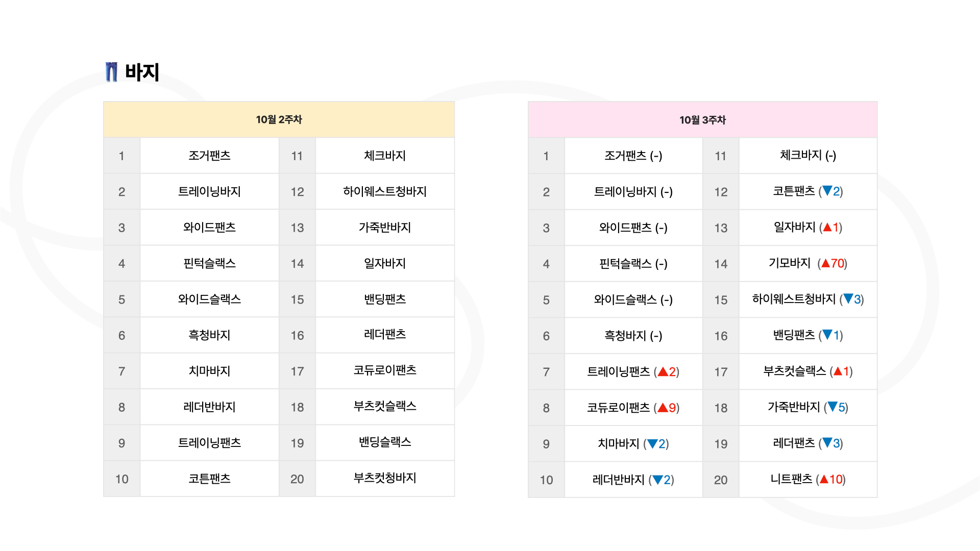Screen dimensions: 980x551
Task: Click the blue down arrow next to 가죽반바지
Action: (x=832, y=407)
